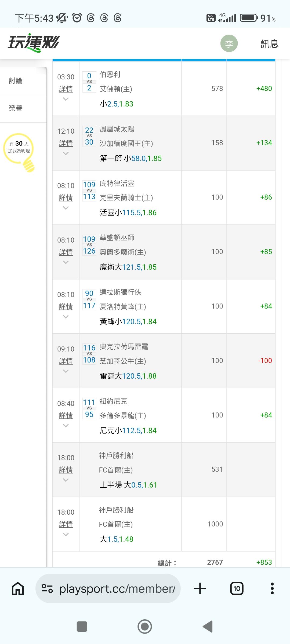Viewport: 290px width, 644px height.
Task: Expand the 伯恩利 vs 艾佛頓 row chevron
Action: pyautogui.click(x=66, y=99)
